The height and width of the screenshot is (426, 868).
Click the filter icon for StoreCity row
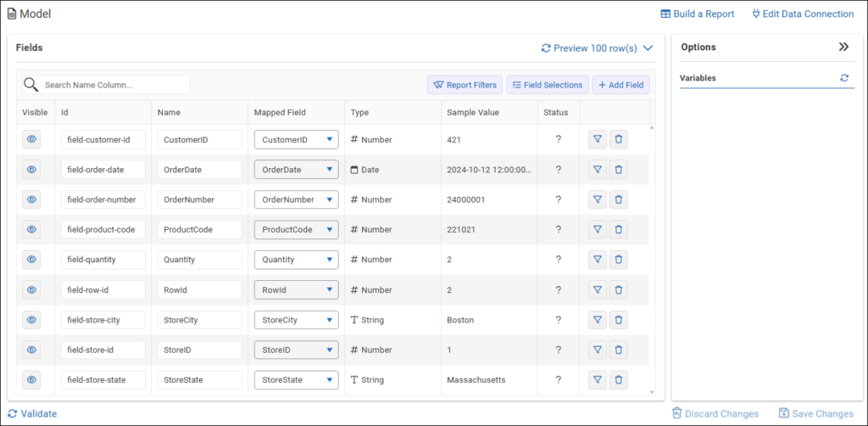pyautogui.click(x=597, y=320)
